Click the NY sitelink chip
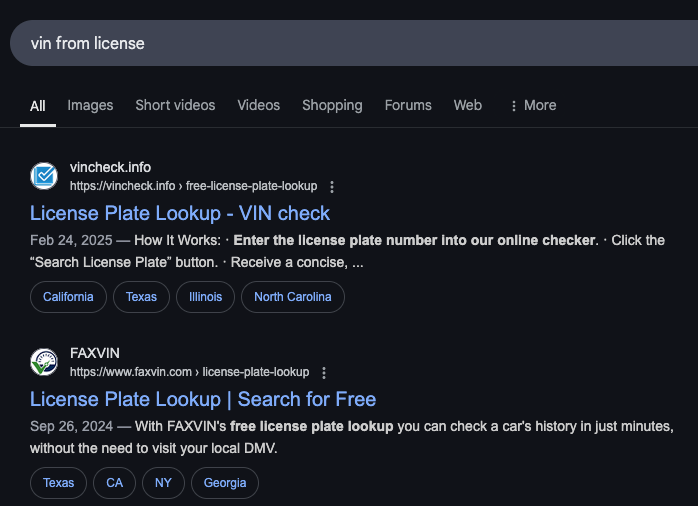 (x=163, y=483)
